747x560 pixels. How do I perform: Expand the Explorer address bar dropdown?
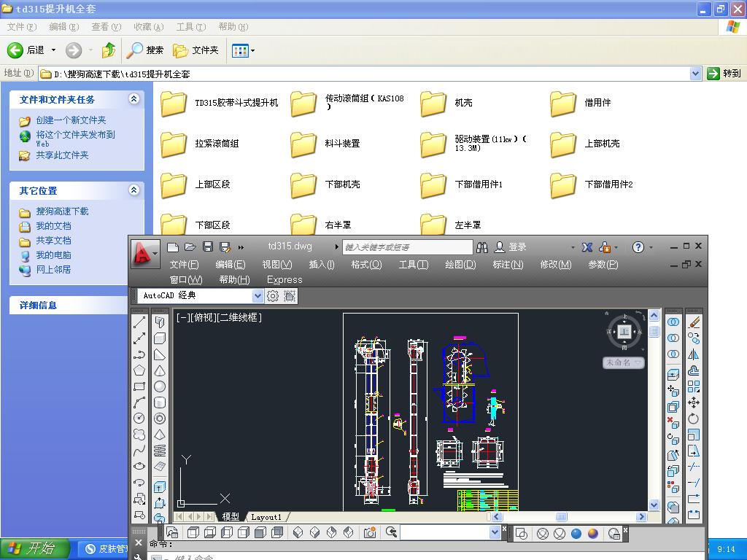click(695, 74)
